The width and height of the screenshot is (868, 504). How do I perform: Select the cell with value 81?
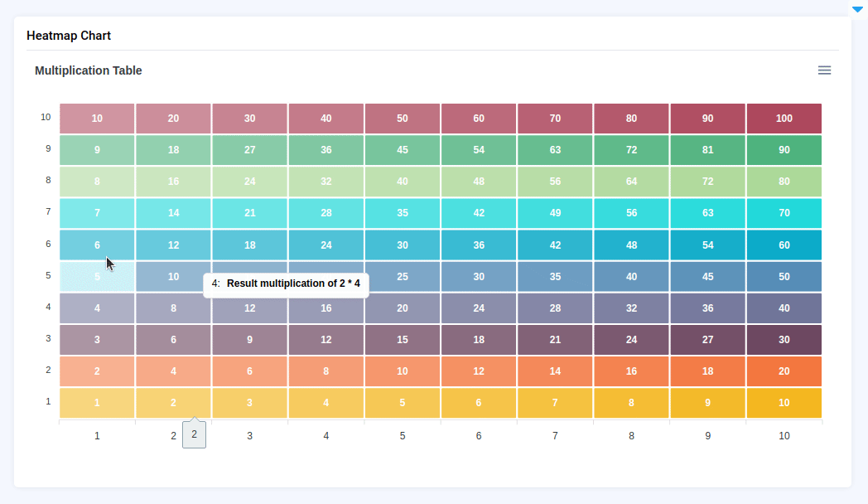pyautogui.click(x=707, y=150)
